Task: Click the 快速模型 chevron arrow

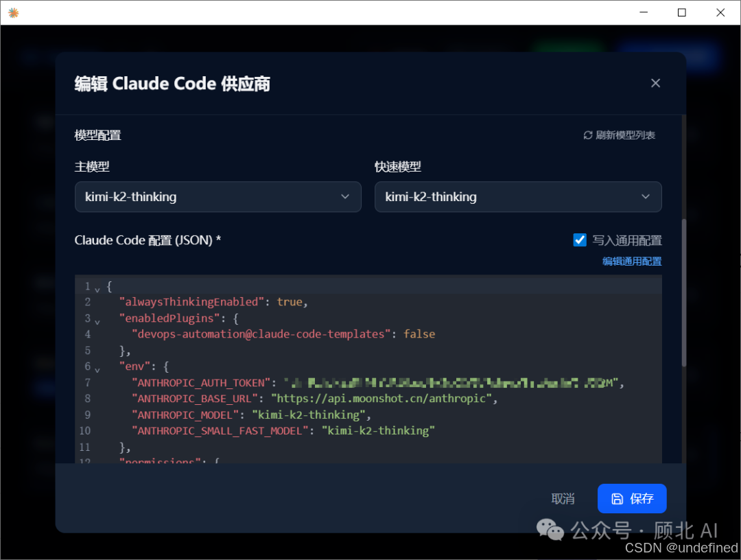Action: [x=646, y=196]
